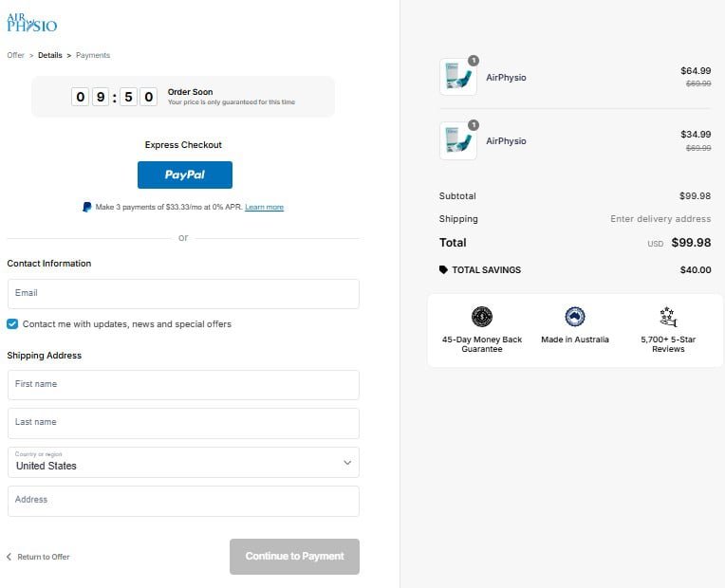Click the Express Checkout heading

click(x=183, y=145)
